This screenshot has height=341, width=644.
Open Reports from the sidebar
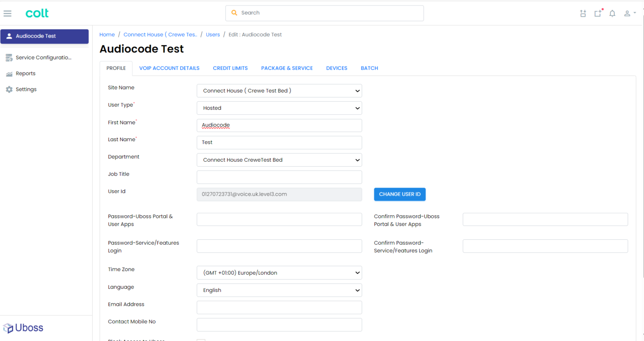coord(26,74)
